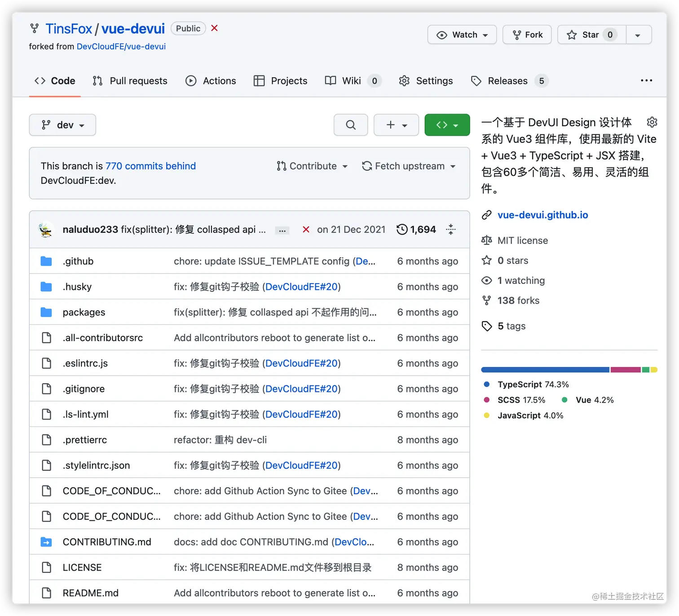This screenshot has height=616, width=679.
Task: Expand the Star lists dropdown arrow
Action: click(x=638, y=35)
